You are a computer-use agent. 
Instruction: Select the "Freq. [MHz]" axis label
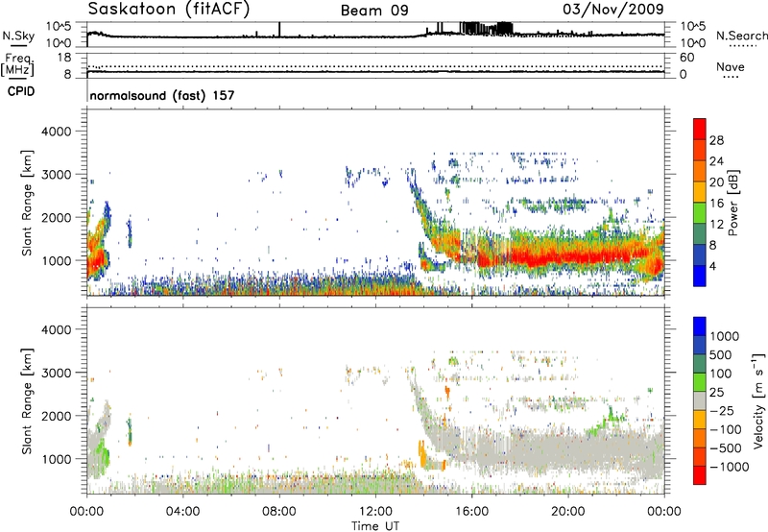[x=18, y=64]
